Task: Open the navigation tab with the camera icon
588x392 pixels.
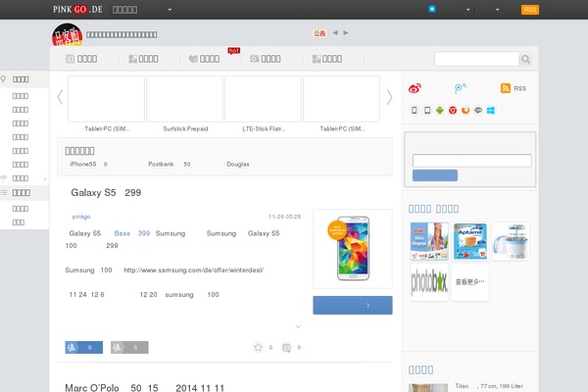Action: (x=266, y=59)
